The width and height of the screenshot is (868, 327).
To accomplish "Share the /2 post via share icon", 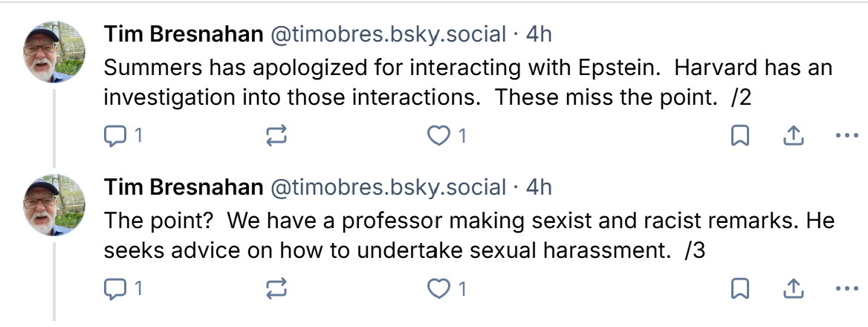I will (x=793, y=136).
